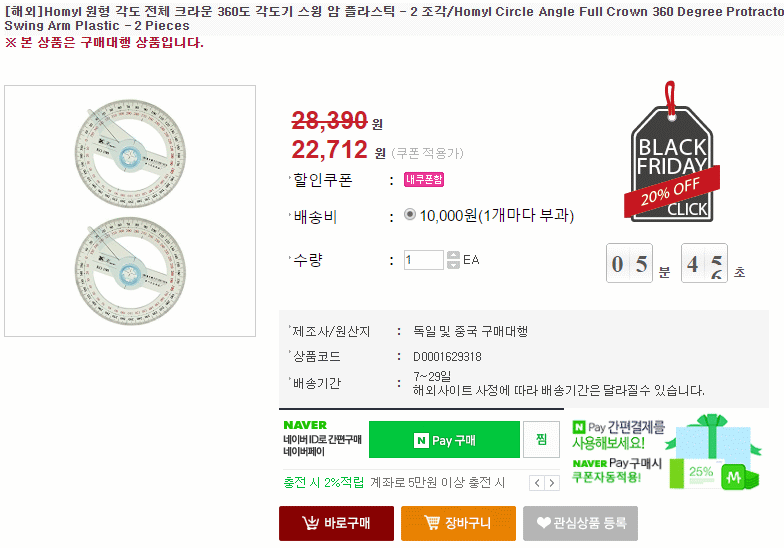Click the 찜 button beside N Pay
This screenshot has width=784, height=548.
click(x=541, y=440)
